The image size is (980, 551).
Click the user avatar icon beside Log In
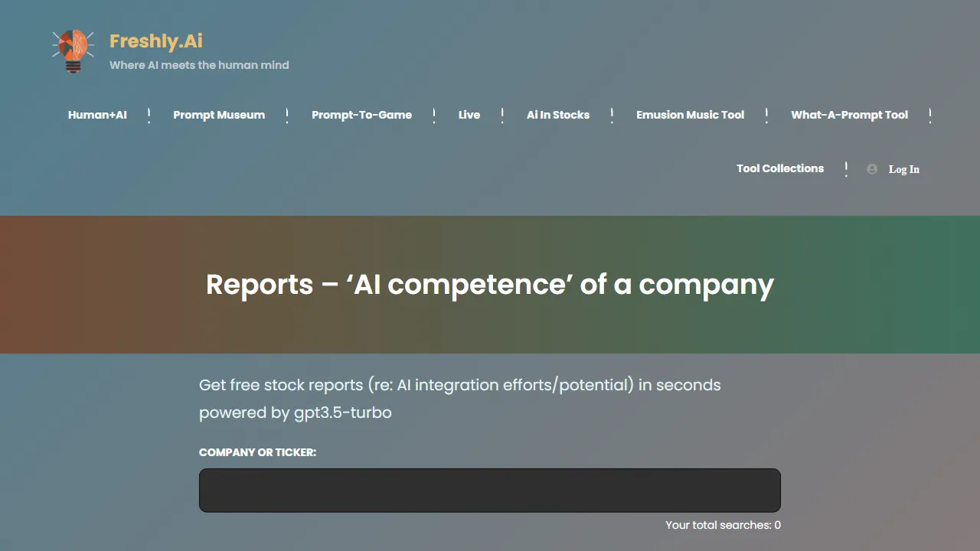(x=872, y=169)
